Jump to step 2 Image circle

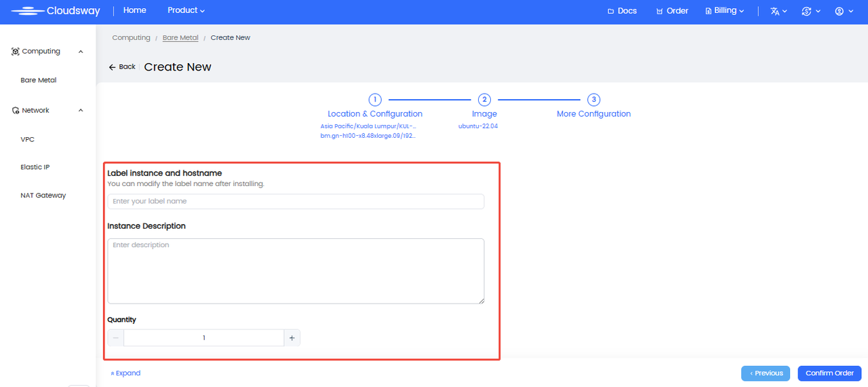484,100
